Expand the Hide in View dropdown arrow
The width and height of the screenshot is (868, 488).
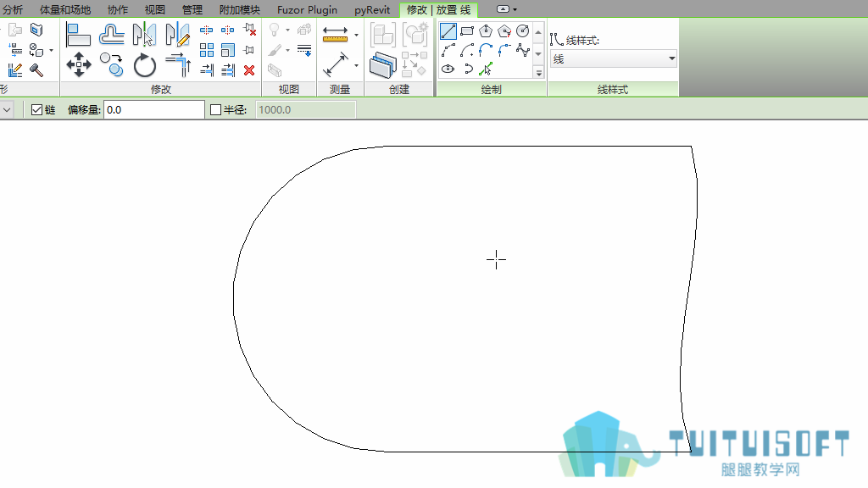click(x=288, y=30)
